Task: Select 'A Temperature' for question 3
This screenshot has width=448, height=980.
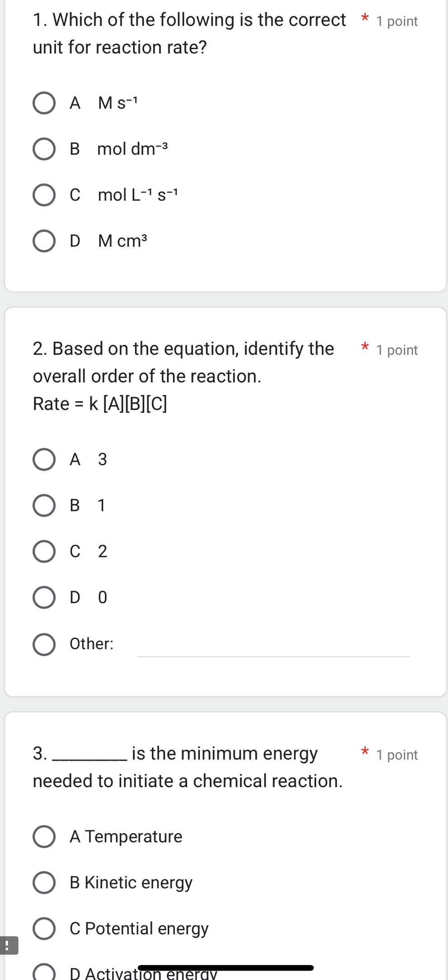Action: pyautogui.click(x=44, y=836)
